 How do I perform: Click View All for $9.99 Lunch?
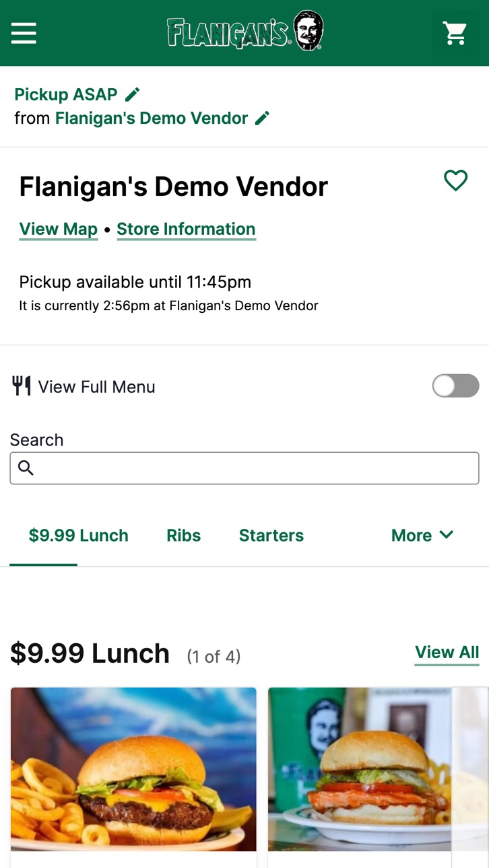point(447,653)
